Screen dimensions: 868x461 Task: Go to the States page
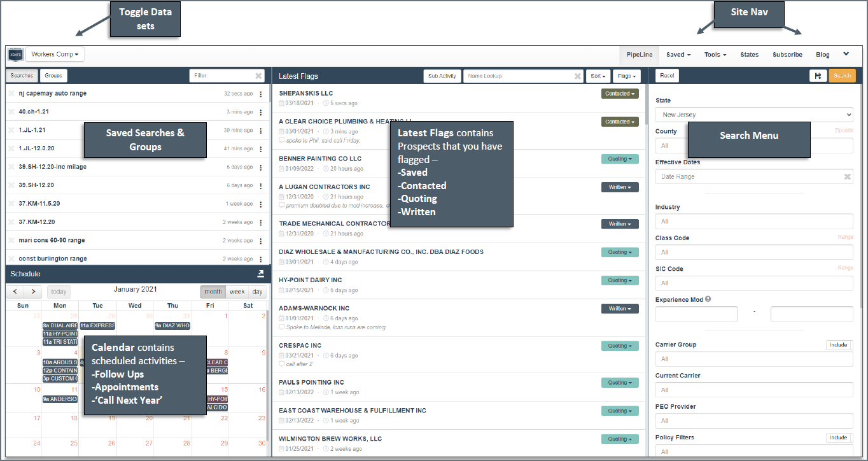tap(750, 55)
